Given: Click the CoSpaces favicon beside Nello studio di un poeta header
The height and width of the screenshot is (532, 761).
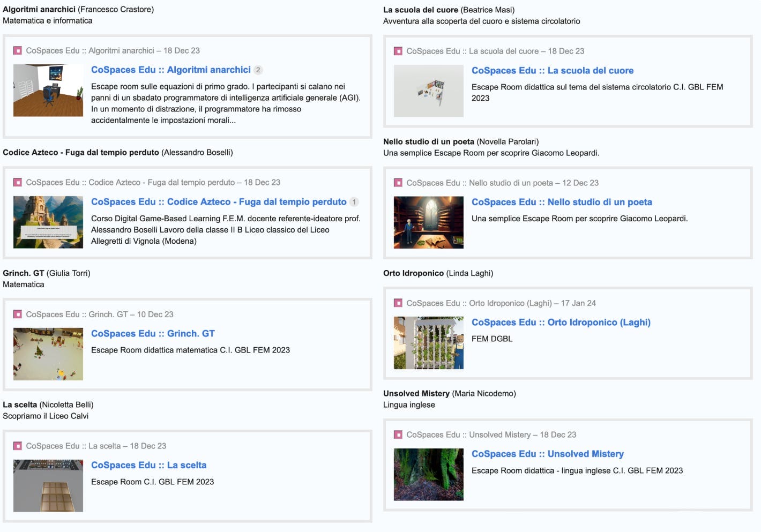Looking at the screenshot, I should point(398,183).
